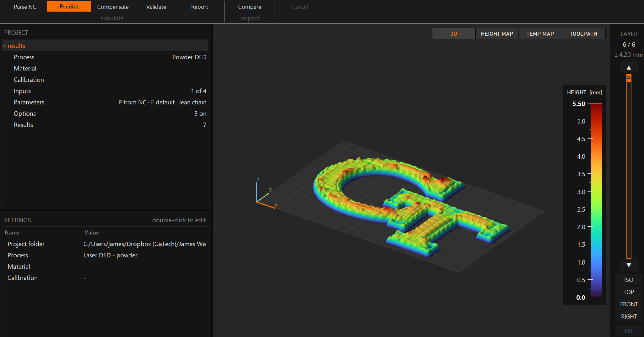Select the Calibration row in project tree

coord(105,80)
